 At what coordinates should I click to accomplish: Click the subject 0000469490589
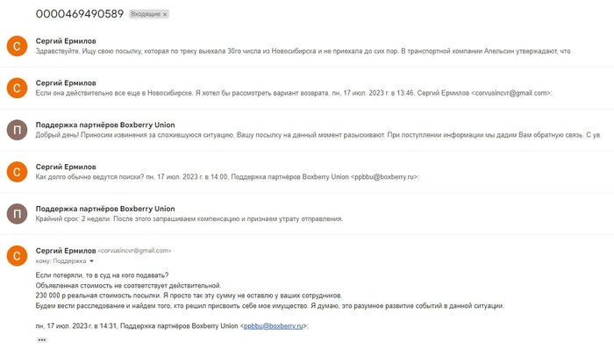pos(80,14)
